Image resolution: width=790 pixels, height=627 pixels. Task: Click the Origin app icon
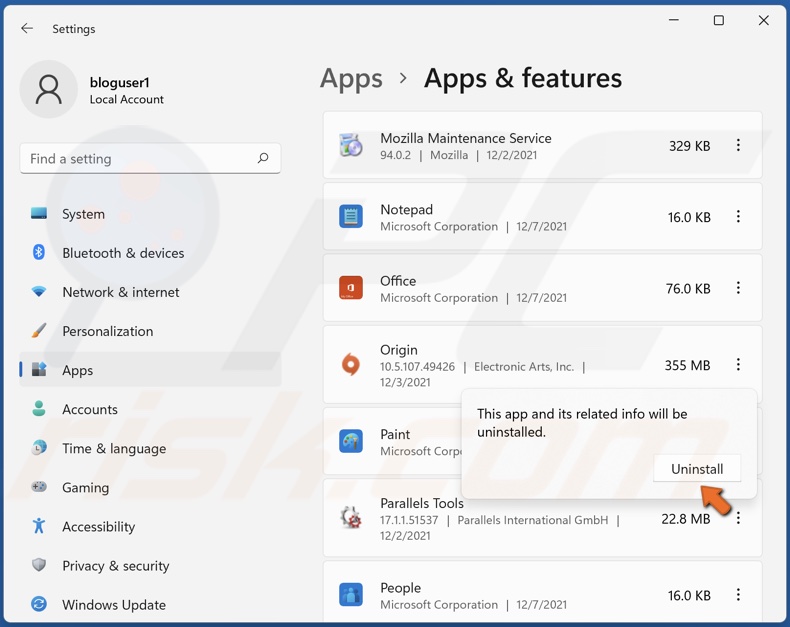(x=351, y=364)
